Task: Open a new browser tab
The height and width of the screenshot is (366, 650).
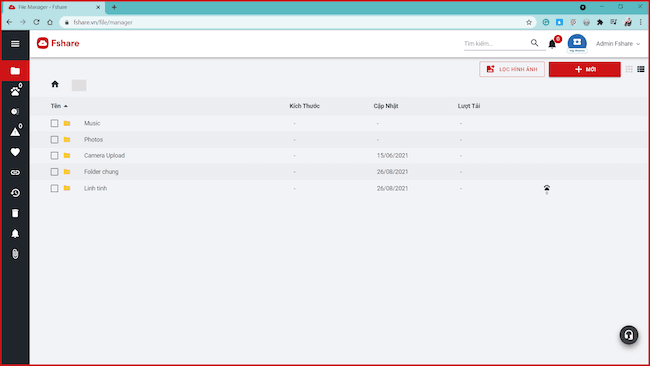Action: (x=114, y=7)
